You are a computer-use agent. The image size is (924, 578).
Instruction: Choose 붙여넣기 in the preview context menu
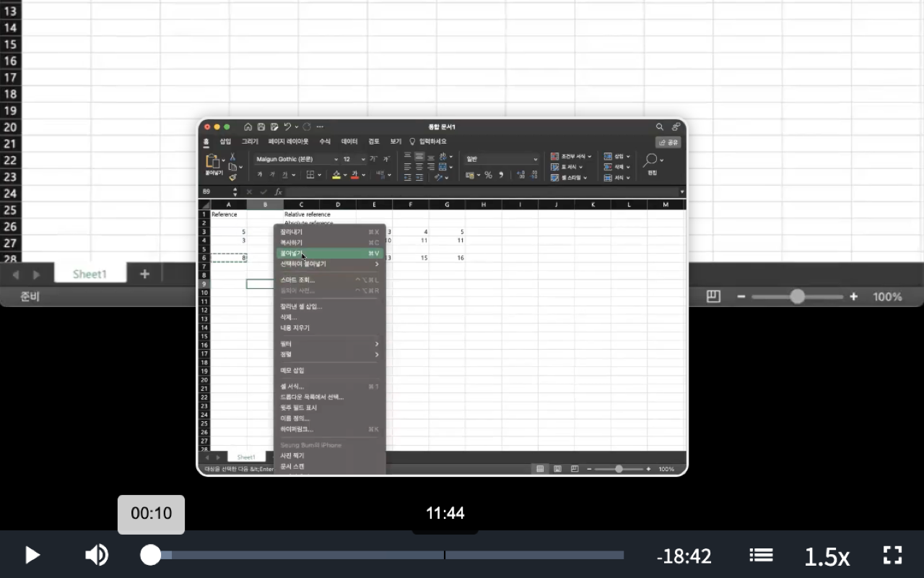click(x=330, y=254)
